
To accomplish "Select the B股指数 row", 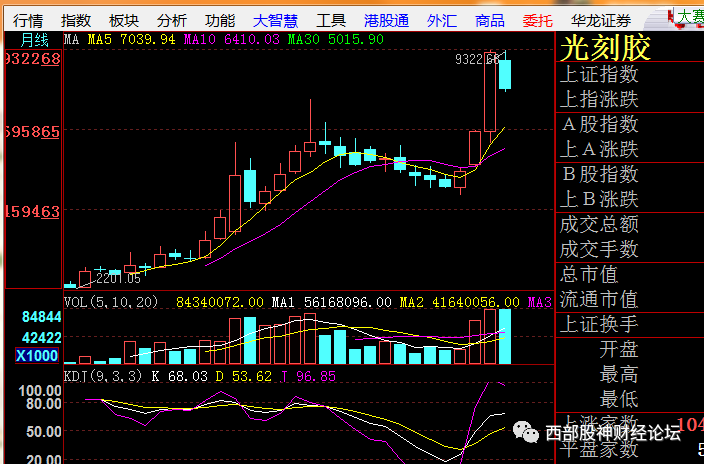I will pos(630,175).
